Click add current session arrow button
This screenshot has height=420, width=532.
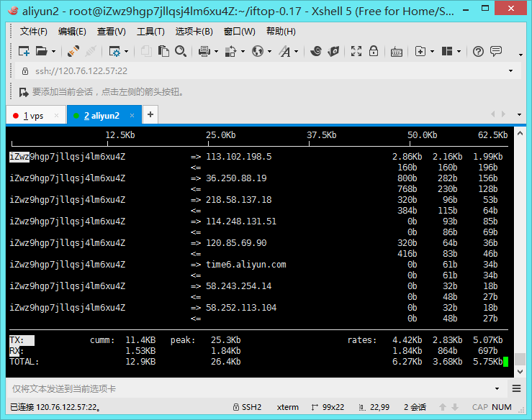click(x=24, y=92)
